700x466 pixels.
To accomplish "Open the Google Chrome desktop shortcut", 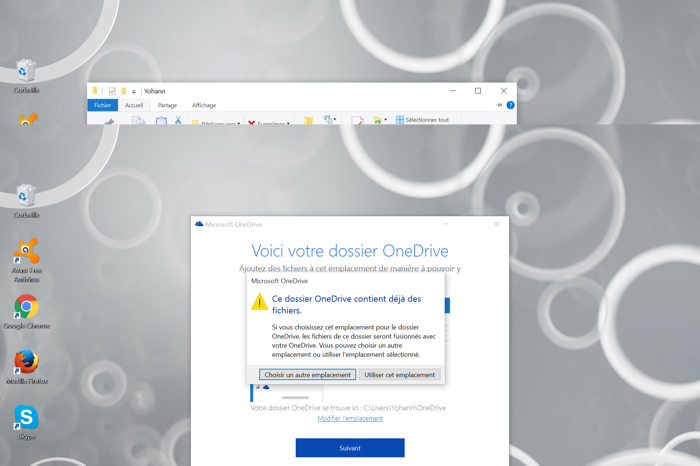I will tap(26, 307).
